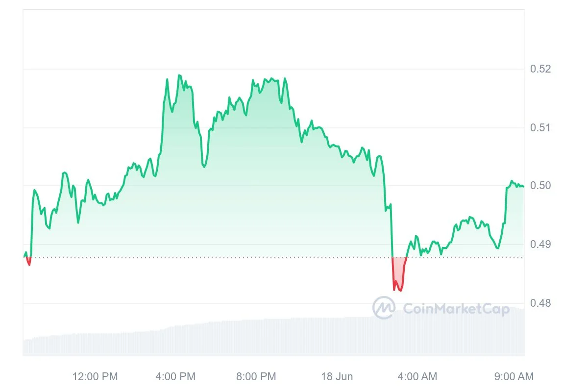Viewport: 588px width, 392px height.
Task: Click the CoinMarketCap logo icon in the watermark
Action: click(384, 308)
